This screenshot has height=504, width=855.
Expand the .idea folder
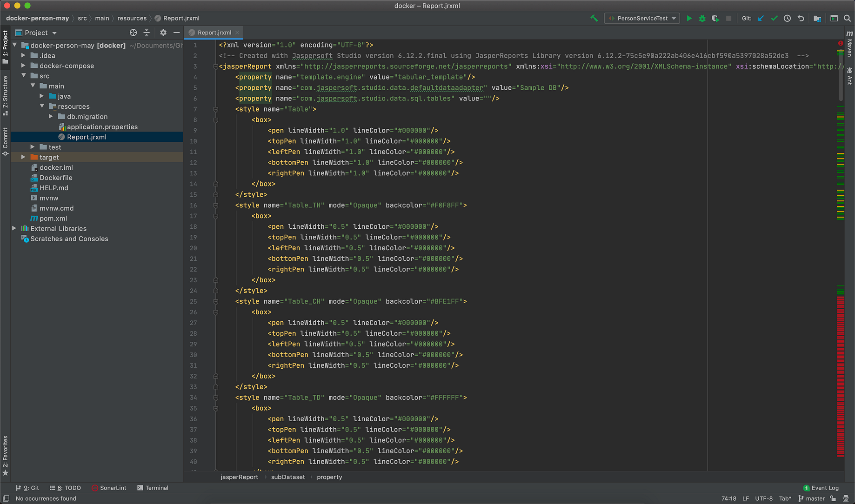tap(23, 55)
